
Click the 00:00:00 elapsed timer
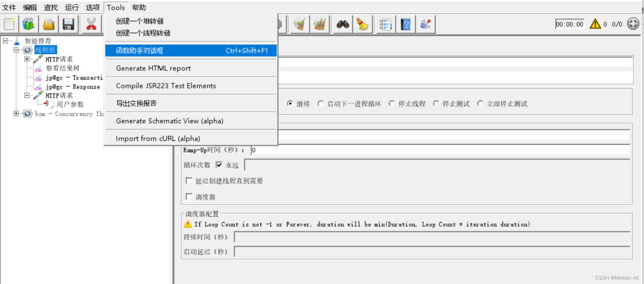click(570, 24)
